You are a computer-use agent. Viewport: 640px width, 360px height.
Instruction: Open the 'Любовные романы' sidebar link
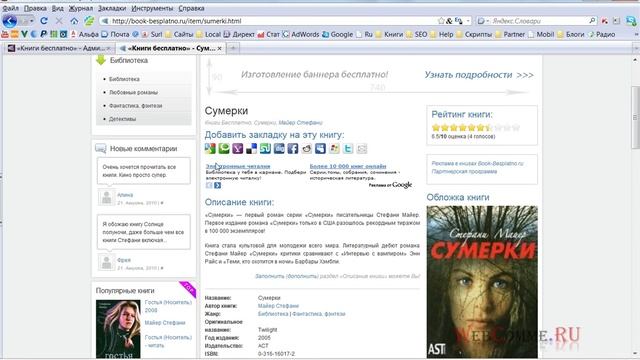pos(133,92)
